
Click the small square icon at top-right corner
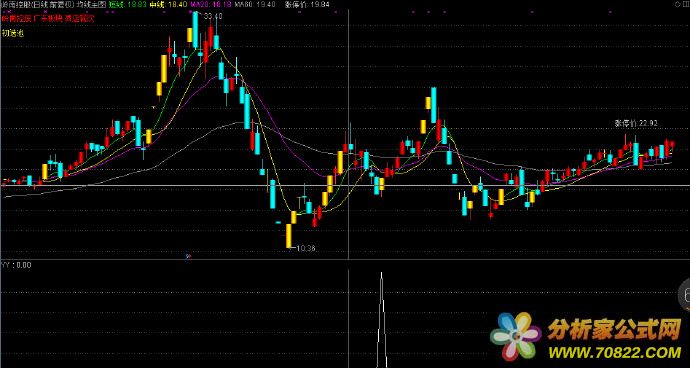click(x=685, y=4)
